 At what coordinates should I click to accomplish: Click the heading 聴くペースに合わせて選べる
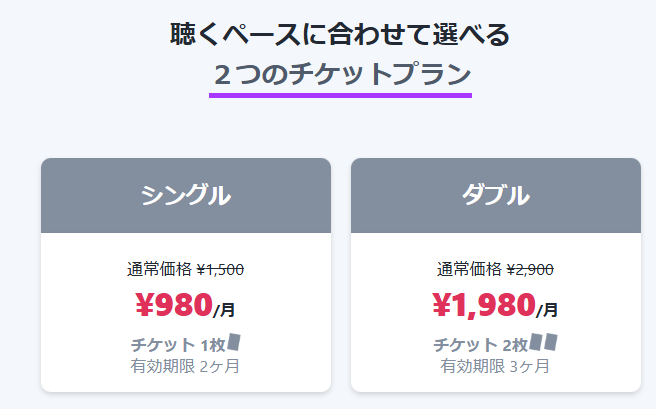(x=340, y=34)
